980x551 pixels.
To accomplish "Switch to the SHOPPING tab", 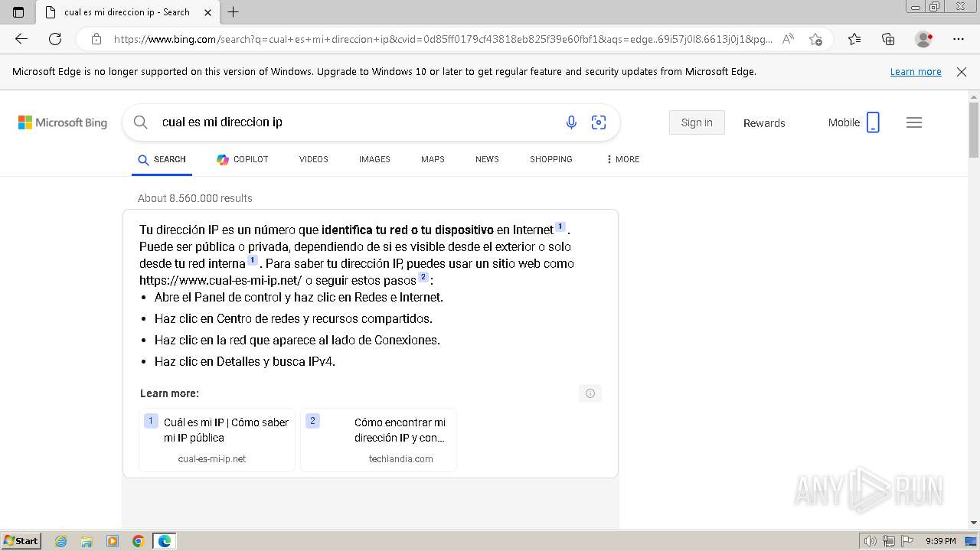I will pyautogui.click(x=551, y=159).
